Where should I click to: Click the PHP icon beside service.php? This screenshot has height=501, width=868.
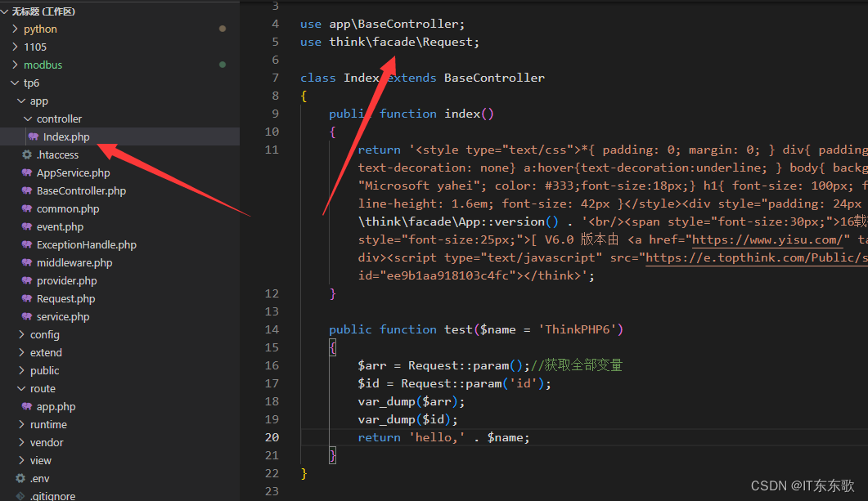(26, 316)
